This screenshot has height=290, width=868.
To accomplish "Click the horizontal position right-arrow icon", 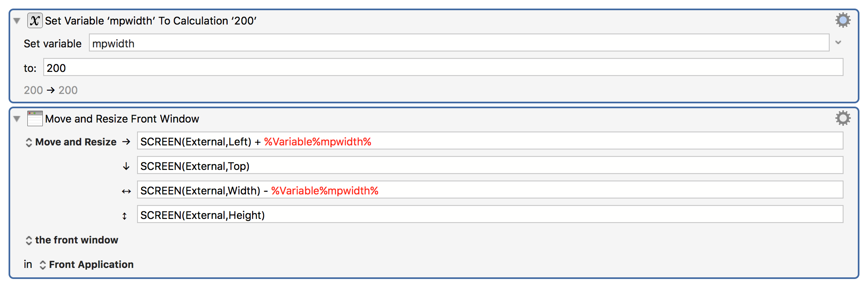I will pyautogui.click(x=126, y=142).
